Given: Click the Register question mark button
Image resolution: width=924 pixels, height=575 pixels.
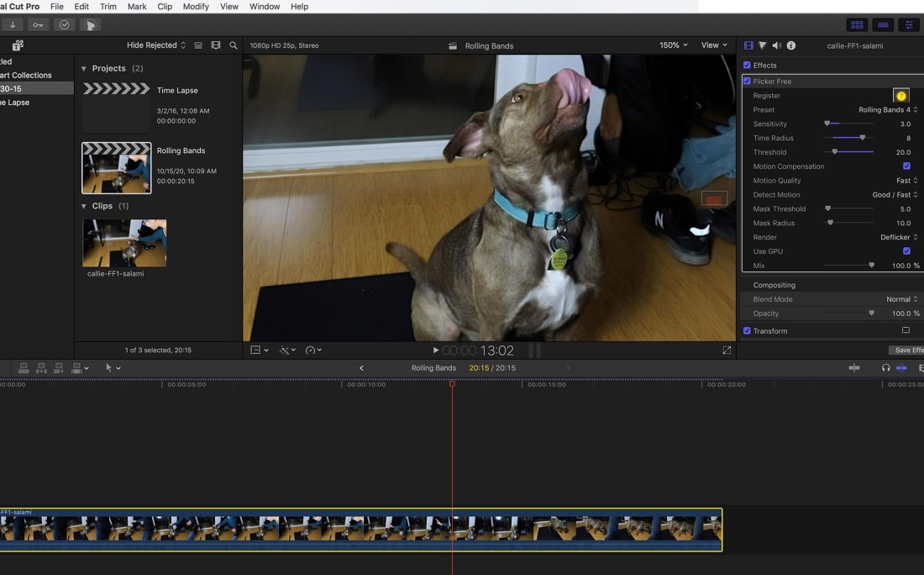Looking at the screenshot, I should coord(901,96).
